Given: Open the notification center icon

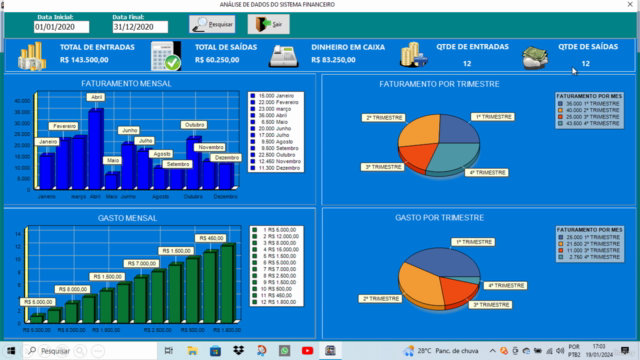Looking at the screenshot, I should tap(624, 351).
